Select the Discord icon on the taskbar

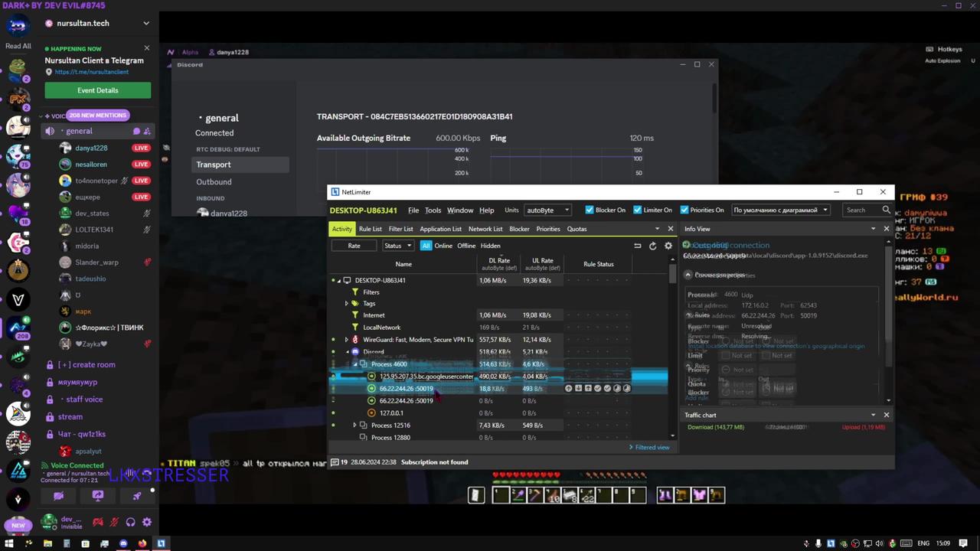coord(123,543)
